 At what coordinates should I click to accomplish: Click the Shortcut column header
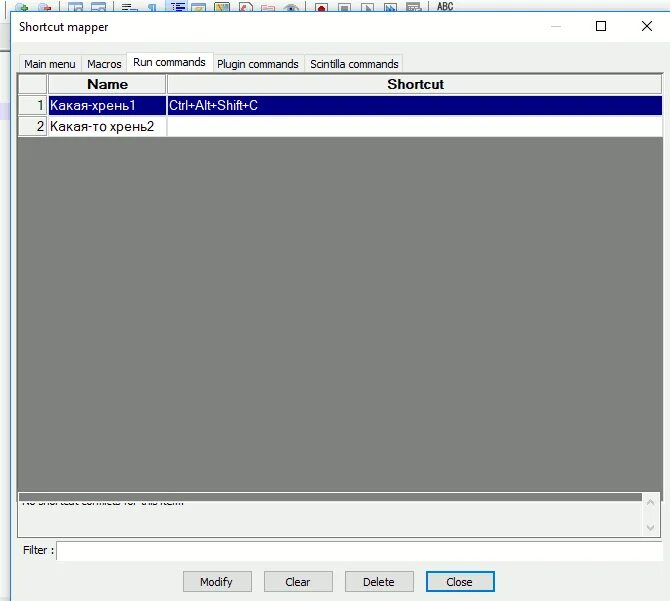[x=414, y=84]
